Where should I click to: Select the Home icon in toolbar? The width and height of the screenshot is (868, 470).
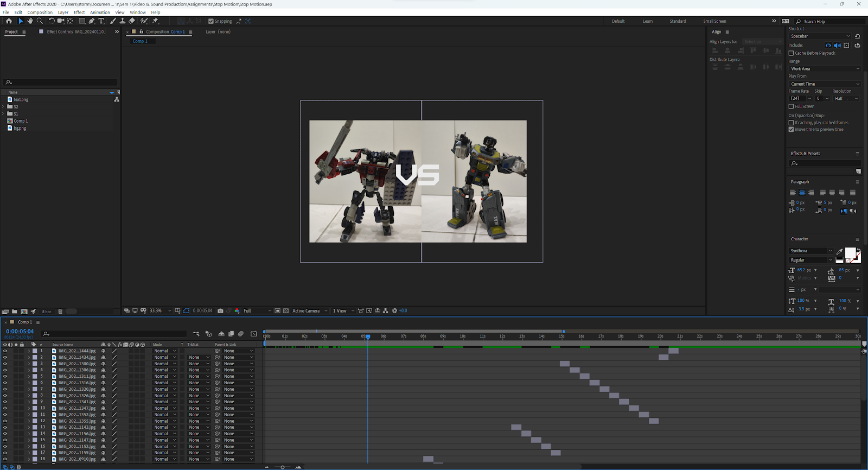9,21
